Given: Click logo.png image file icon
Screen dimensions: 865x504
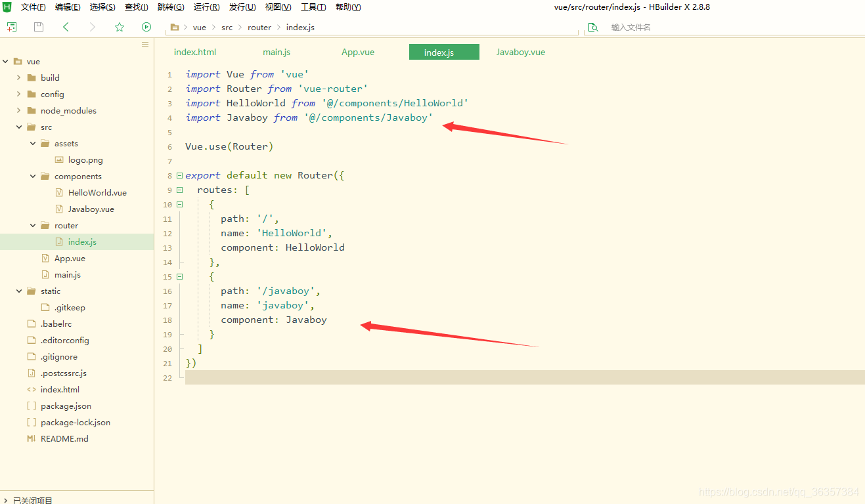Looking at the screenshot, I should coord(59,159).
